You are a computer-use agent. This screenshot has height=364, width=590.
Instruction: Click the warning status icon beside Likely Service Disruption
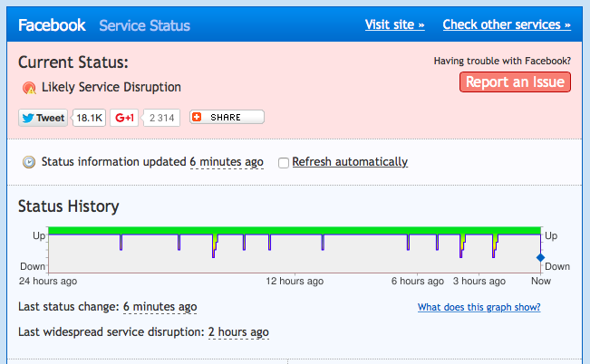point(29,88)
